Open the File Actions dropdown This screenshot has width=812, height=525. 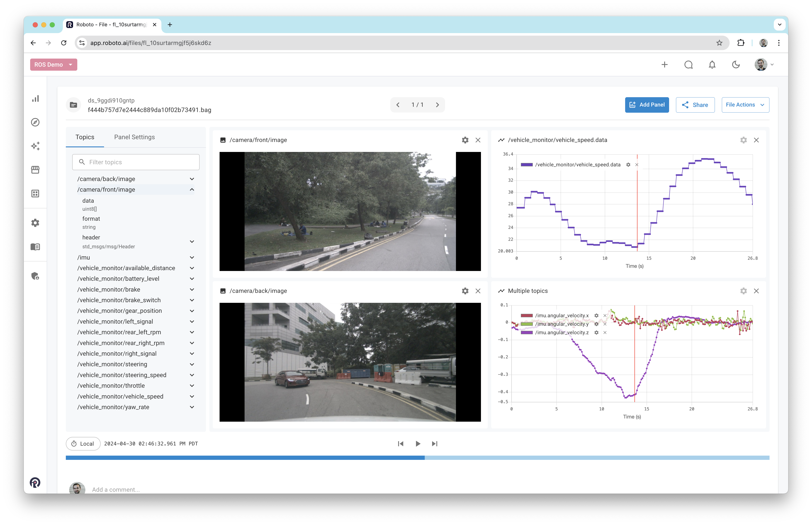(745, 105)
